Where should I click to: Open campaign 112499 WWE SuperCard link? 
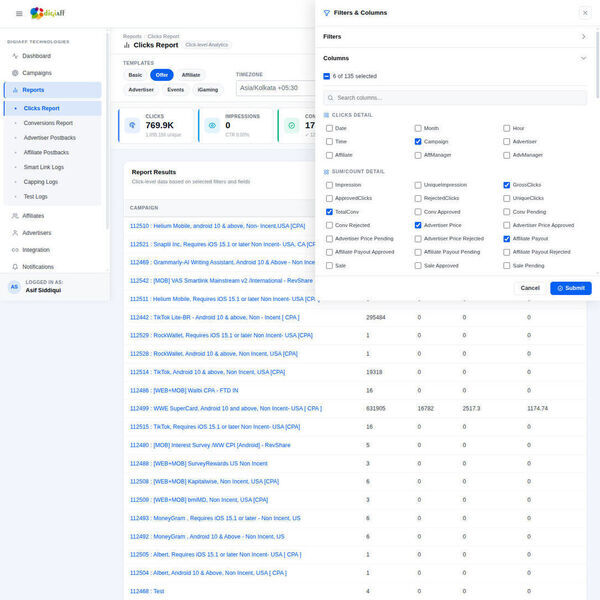(226, 409)
